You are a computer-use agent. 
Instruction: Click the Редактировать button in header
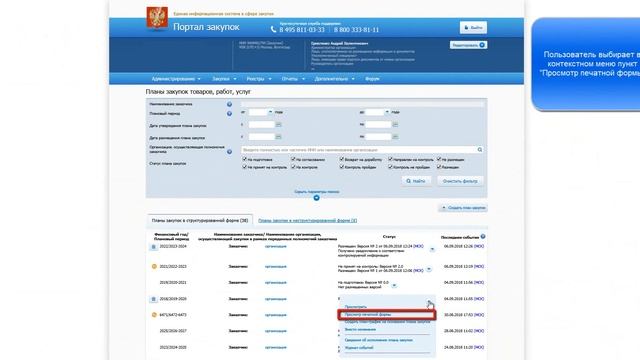(x=468, y=45)
